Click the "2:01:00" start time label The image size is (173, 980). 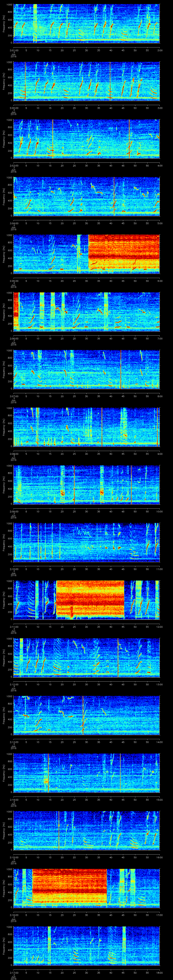point(14,50)
